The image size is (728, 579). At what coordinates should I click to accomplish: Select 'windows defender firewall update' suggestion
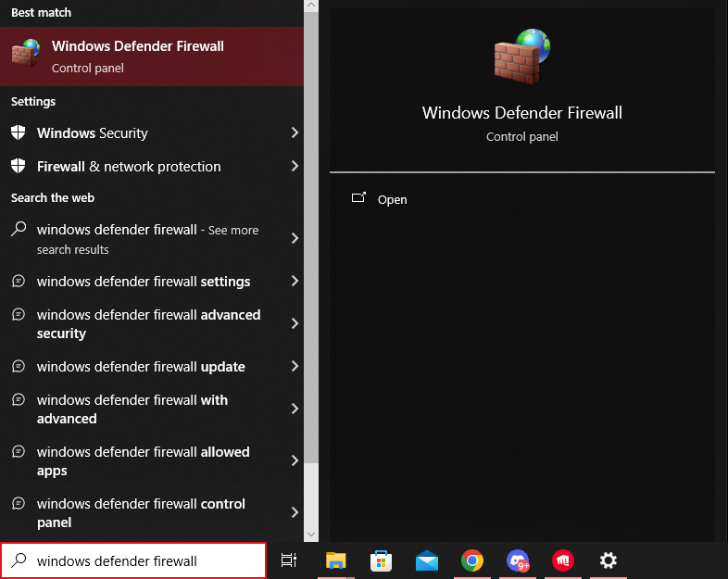(152, 366)
